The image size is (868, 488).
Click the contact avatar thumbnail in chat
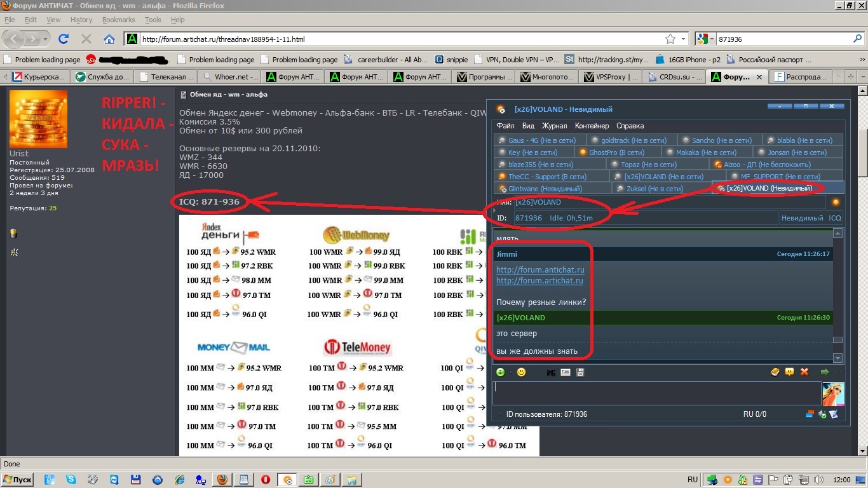[834, 394]
